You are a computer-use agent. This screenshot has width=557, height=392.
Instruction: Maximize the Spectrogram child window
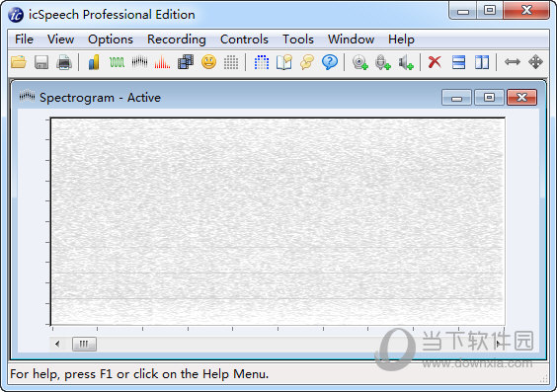(489, 98)
